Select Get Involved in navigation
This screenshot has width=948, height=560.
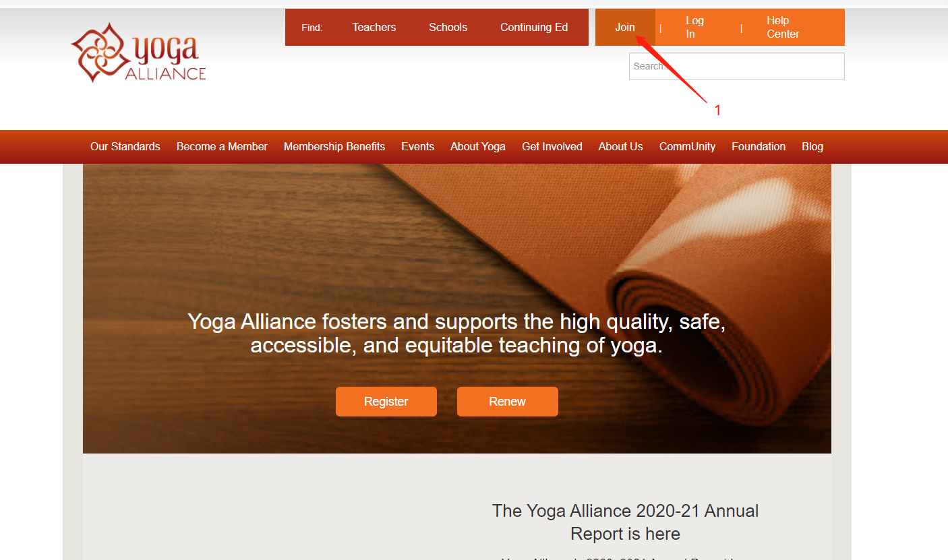coord(552,147)
